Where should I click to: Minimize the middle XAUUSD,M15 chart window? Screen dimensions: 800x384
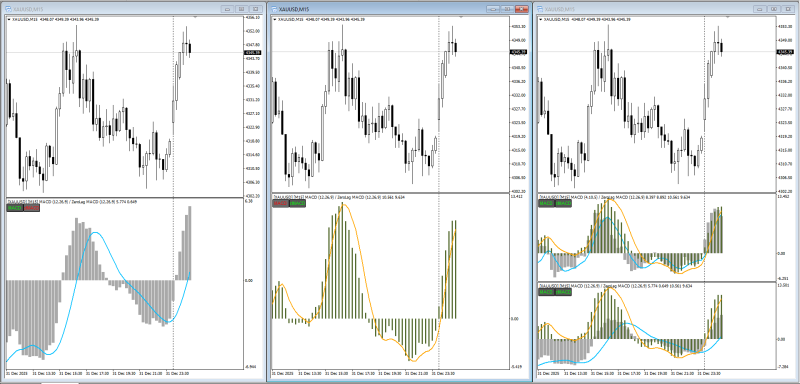point(493,9)
